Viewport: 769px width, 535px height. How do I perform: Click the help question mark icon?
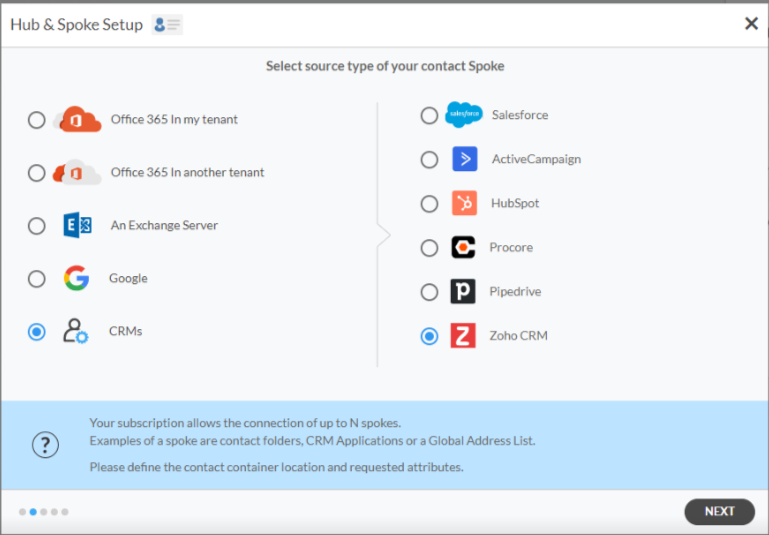click(46, 446)
